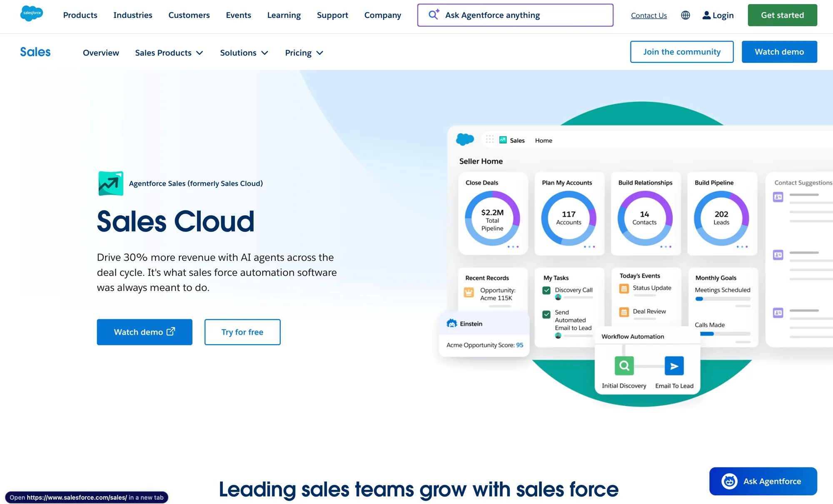
Task: Click the Meetings Scheduled progress bar
Action: coord(723,299)
